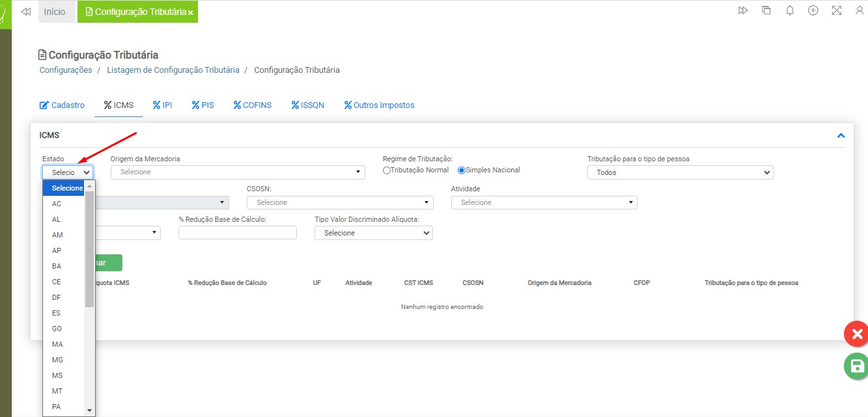
Task: Choose MG from the Estado list
Action: pos(57,360)
